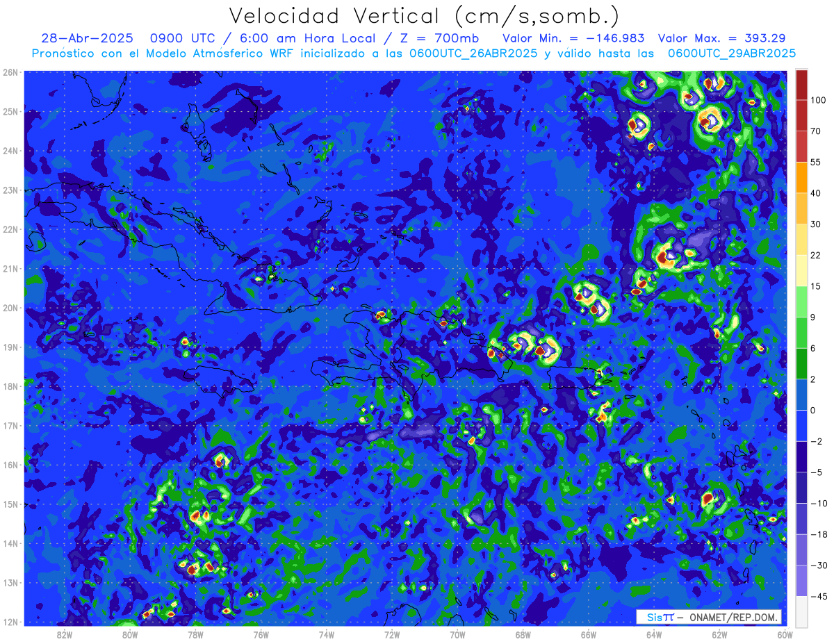This screenshot has width=834, height=644.
Task: Click orange swatch between 30 and 55
Action: coord(801,178)
